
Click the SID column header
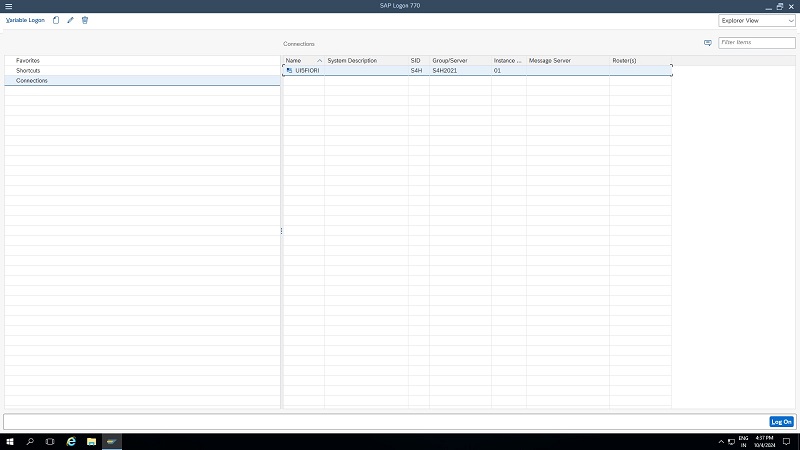coord(419,60)
